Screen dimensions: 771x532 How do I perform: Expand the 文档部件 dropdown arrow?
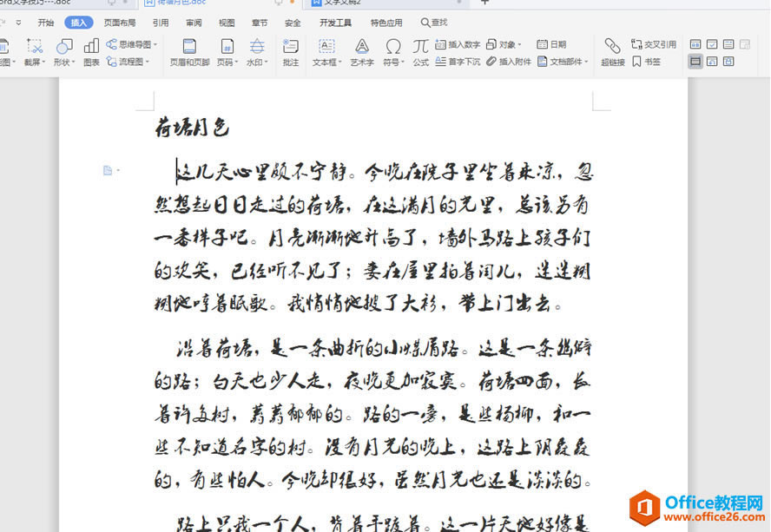[x=586, y=62]
